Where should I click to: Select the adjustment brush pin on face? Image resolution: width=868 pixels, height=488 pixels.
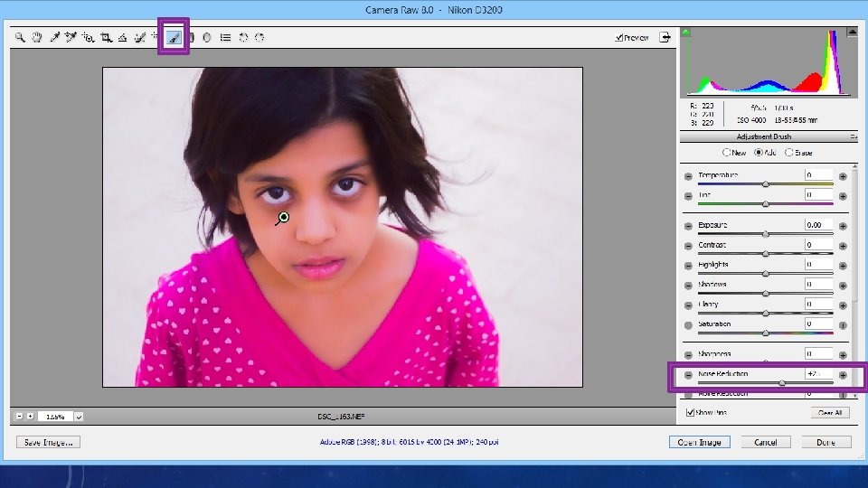pos(283,218)
